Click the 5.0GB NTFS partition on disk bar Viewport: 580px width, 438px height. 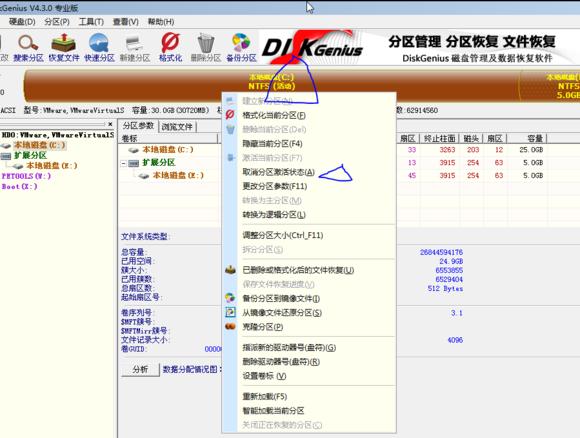551,86
